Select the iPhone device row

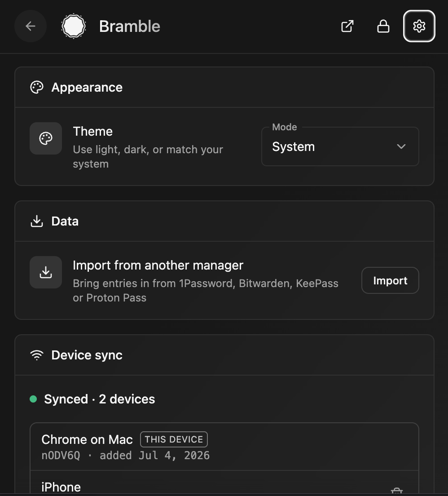pos(224,483)
